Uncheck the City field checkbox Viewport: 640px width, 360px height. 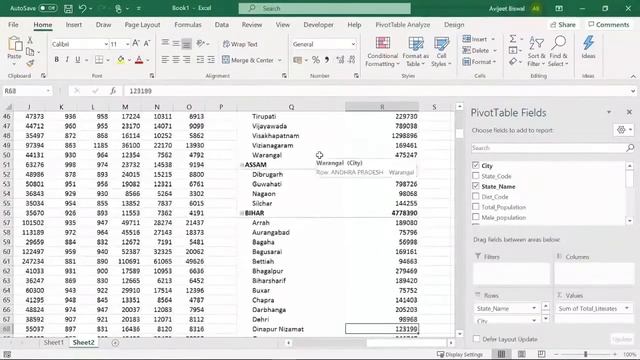[476, 165]
